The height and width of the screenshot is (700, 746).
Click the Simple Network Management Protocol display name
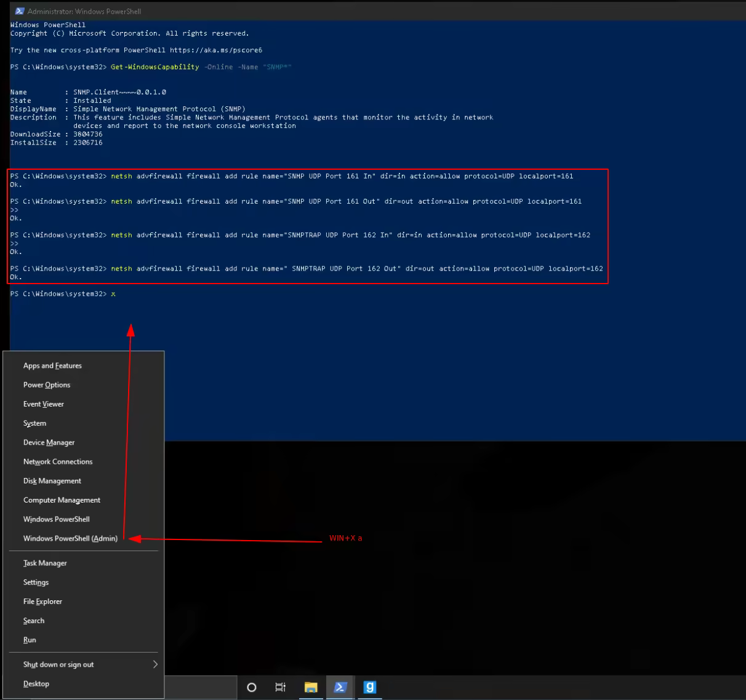(x=159, y=109)
